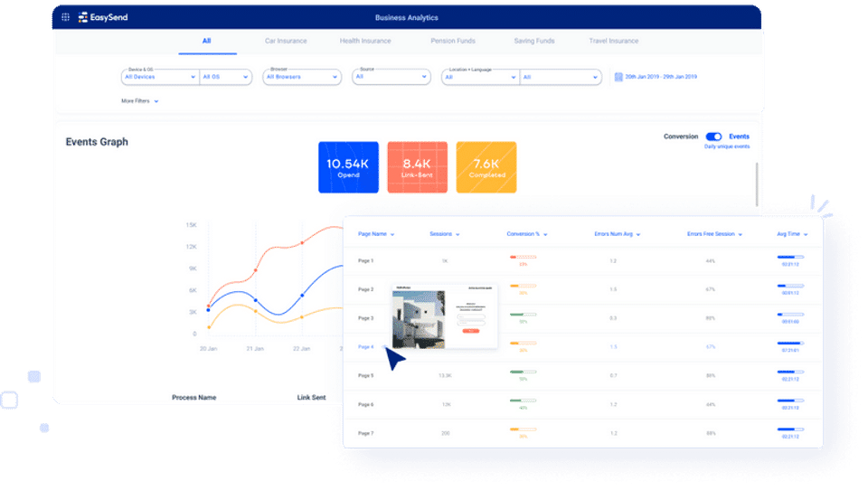Click Page 1 conversion bar
The image size is (868, 490).
point(524,258)
